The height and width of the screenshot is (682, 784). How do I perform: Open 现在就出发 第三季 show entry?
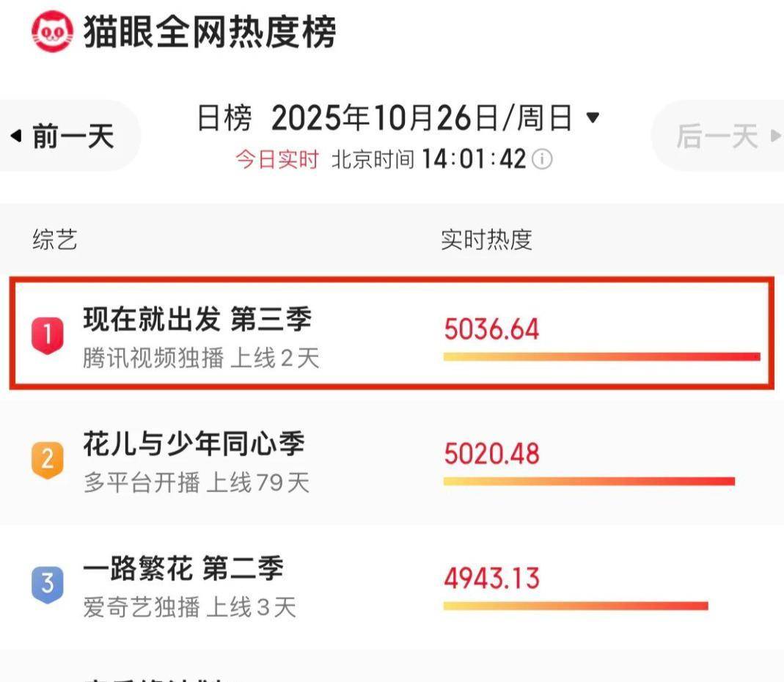pos(197,320)
